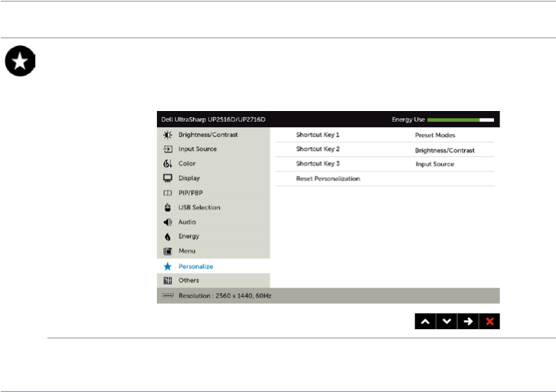The width and height of the screenshot is (556, 392).
Task: Click Brightness/Contrast value for Shortcut Key 2
Action: click(x=445, y=150)
